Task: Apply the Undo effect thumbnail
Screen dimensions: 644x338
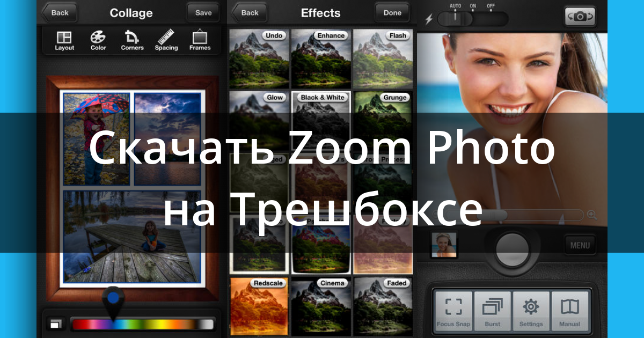Action: [x=260, y=59]
